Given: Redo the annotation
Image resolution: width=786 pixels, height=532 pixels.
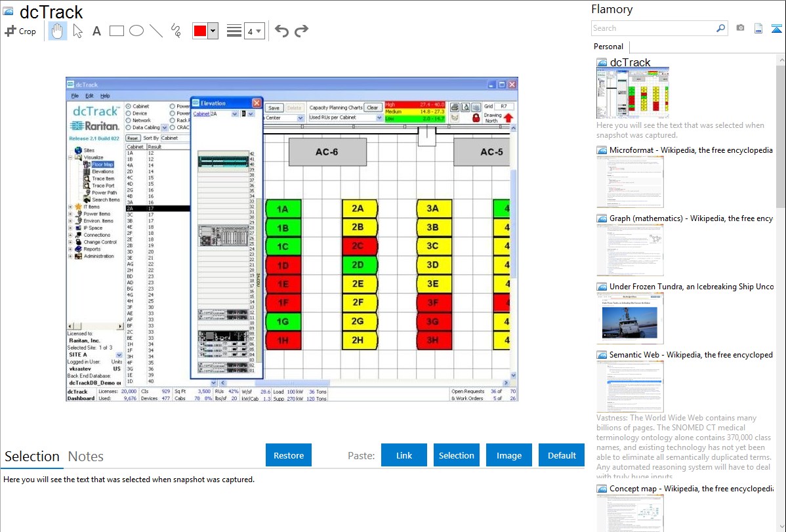Looking at the screenshot, I should (x=301, y=31).
